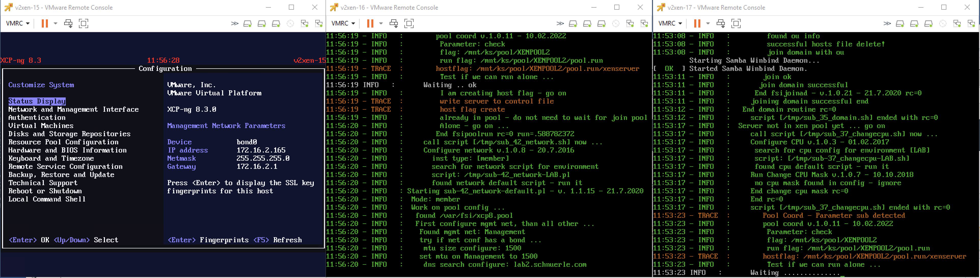Select Status Display menu entry

[x=37, y=101]
